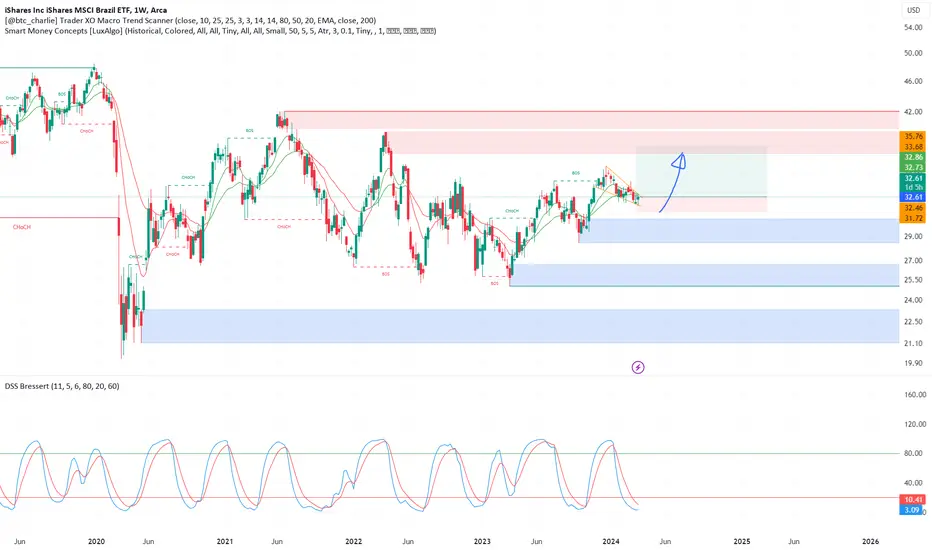Screen dimensions: 932x550
Task: Click the purple lightning bolt event icon
Action: [638, 367]
